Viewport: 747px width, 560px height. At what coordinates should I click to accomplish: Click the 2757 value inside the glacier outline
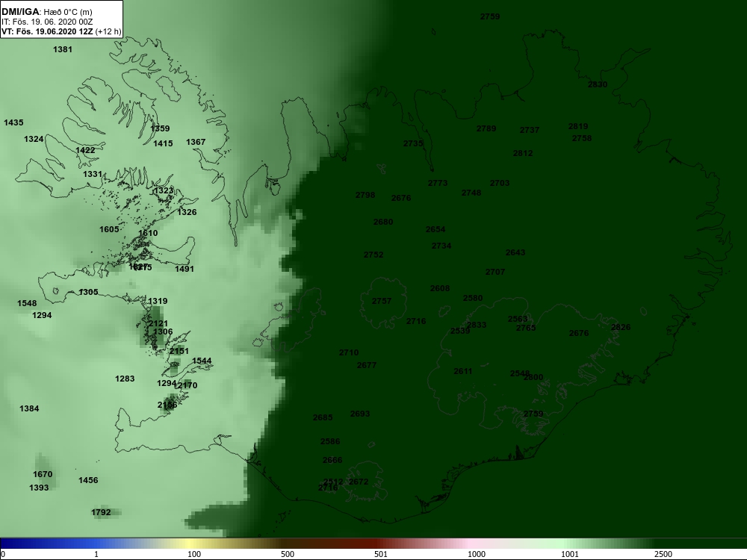click(x=382, y=300)
